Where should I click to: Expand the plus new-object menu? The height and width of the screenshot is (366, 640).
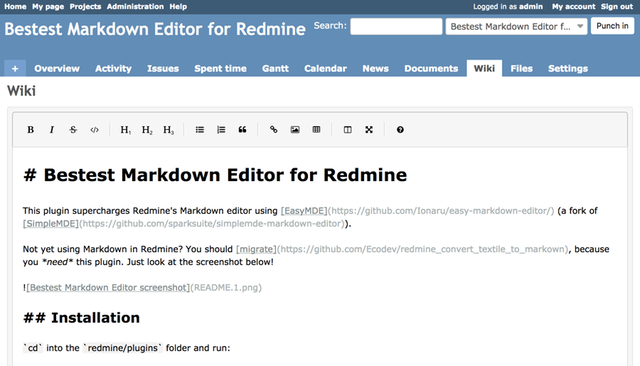tap(15, 69)
